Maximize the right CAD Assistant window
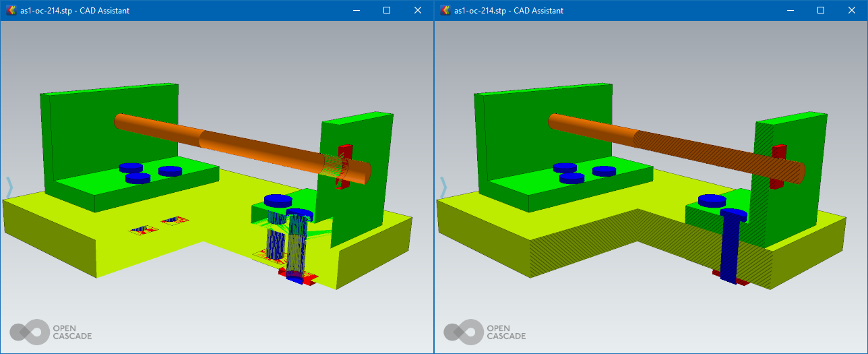Image resolution: width=868 pixels, height=354 pixels. (x=820, y=10)
